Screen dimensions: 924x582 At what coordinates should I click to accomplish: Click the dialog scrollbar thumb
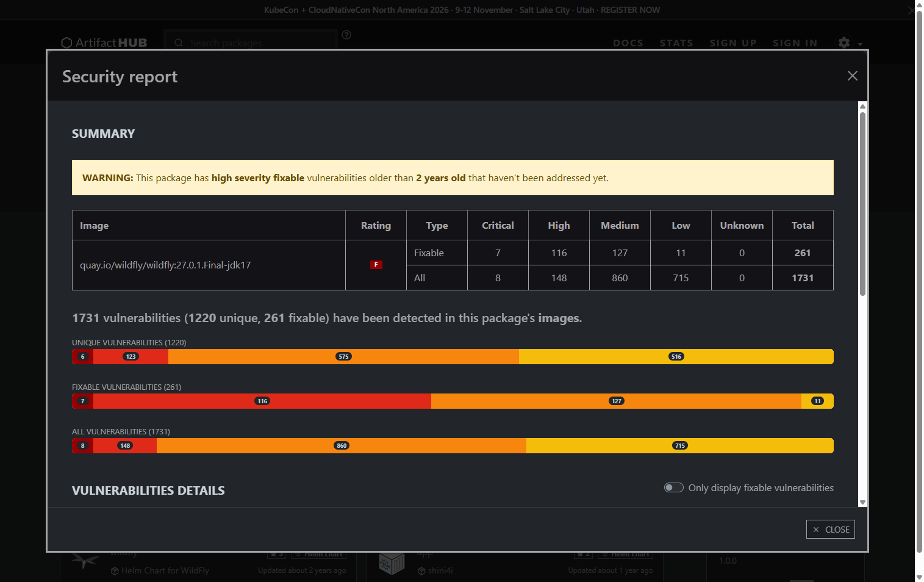coord(862,204)
